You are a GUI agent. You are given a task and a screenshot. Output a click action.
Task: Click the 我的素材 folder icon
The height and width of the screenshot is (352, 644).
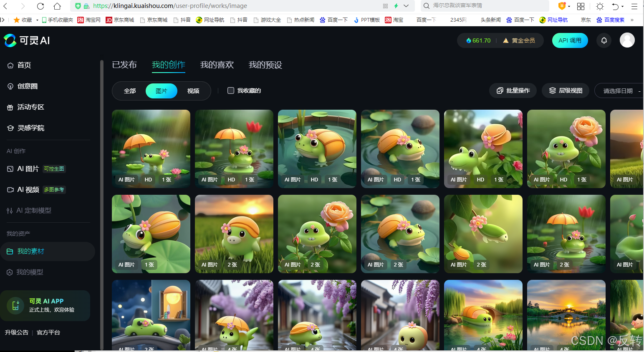[10, 251]
